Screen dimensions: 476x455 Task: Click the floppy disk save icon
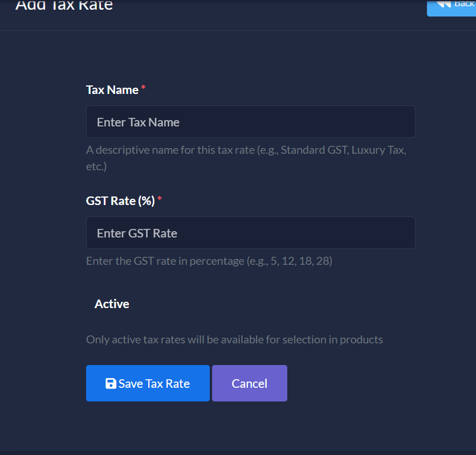[x=111, y=383]
